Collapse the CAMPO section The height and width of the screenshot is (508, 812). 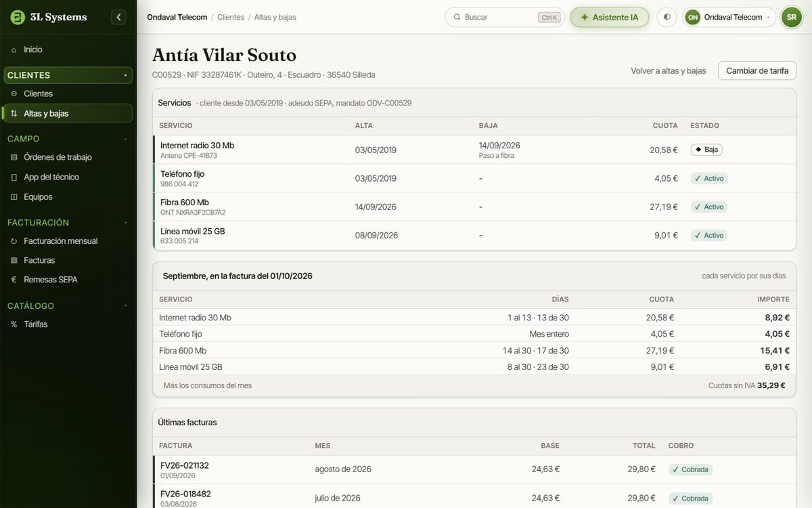coord(68,139)
